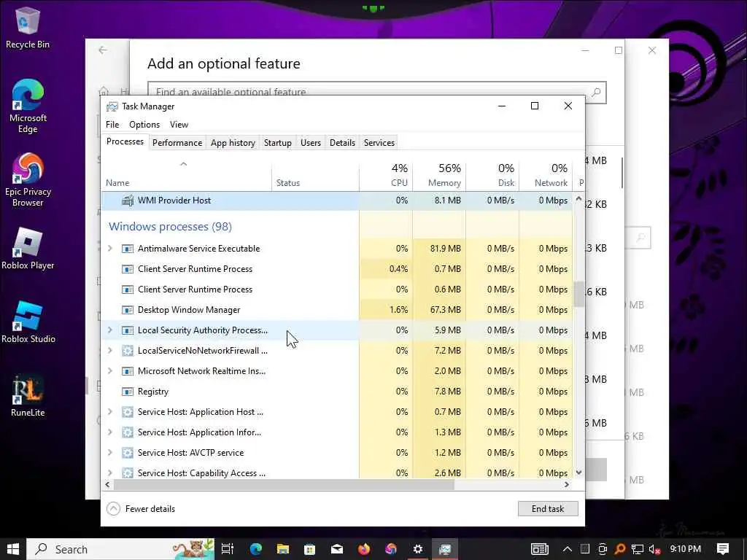The height and width of the screenshot is (560, 747).
Task: Sort processes by the Name column
Action: point(186,176)
